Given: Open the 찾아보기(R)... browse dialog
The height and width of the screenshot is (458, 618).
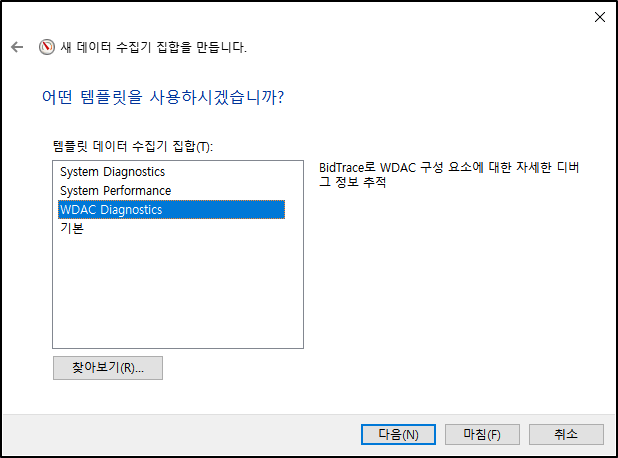Looking at the screenshot, I should click(x=108, y=368).
